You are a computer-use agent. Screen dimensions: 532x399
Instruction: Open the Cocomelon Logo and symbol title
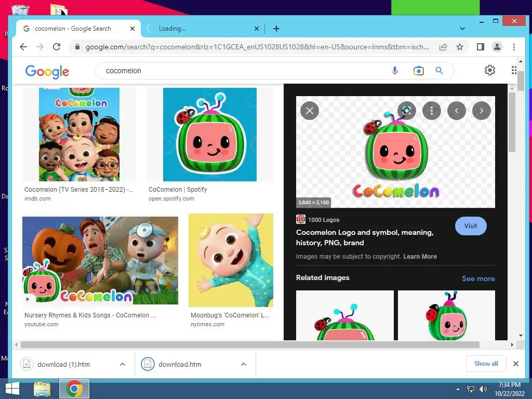coord(365,237)
